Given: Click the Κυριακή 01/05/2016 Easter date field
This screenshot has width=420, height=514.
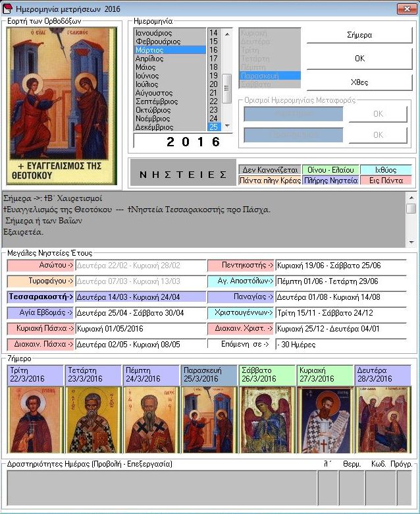Looking at the screenshot, I should tap(141, 328).
